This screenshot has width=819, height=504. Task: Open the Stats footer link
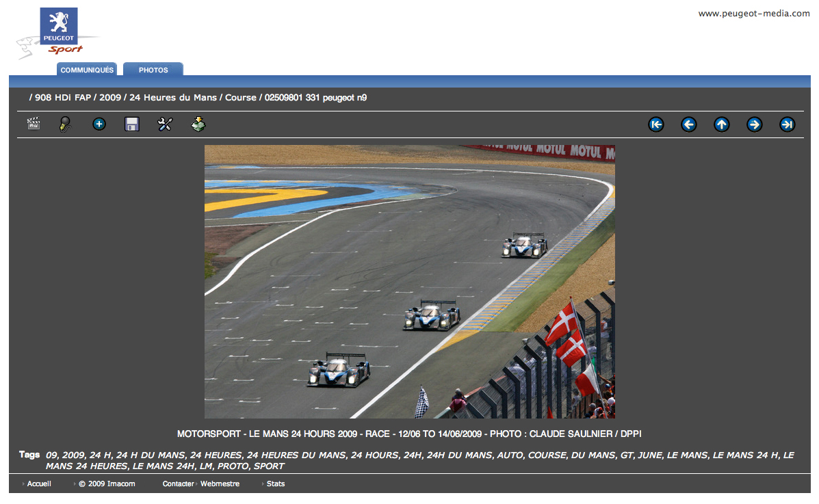coord(276,484)
